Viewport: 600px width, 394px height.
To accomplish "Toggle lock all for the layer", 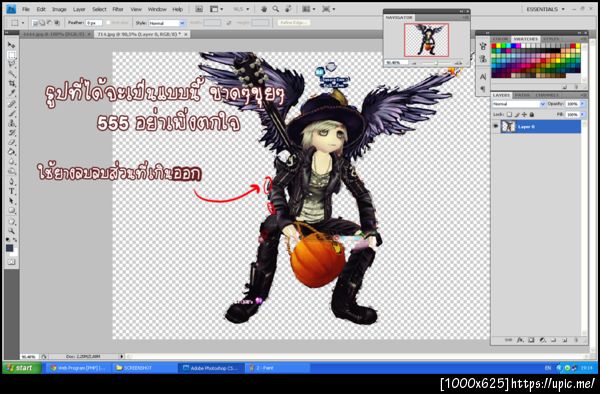I will pyautogui.click(x=532, y=114).
